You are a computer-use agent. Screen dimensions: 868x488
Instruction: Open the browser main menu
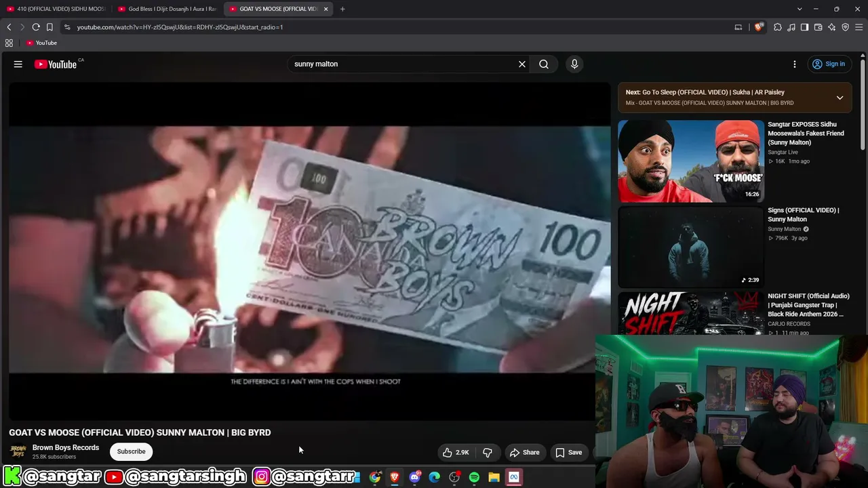(x=859, y=27)
